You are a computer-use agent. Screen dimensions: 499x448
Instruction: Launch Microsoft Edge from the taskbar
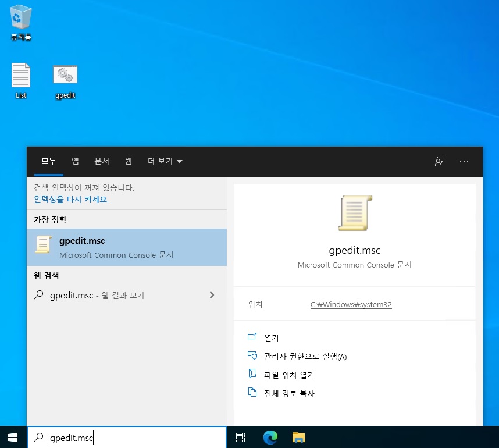(x=270, y=438)
